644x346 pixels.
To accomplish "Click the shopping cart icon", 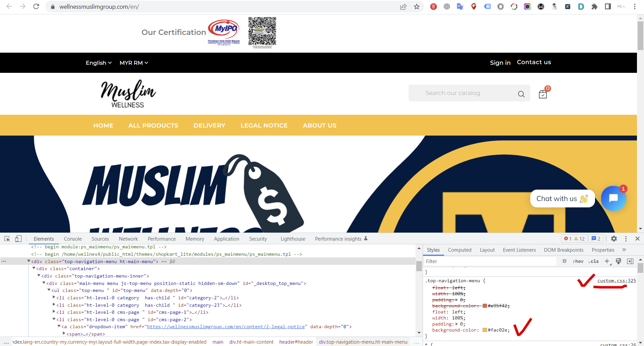I will pyautogui.click(x=543, y=94).
